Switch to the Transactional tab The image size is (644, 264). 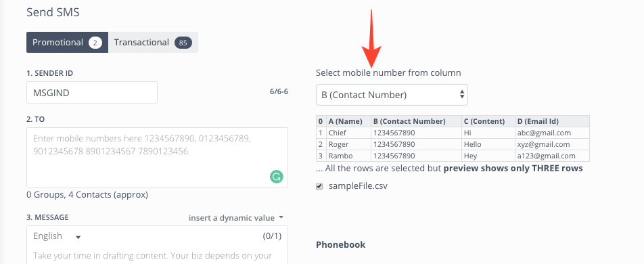153,43
